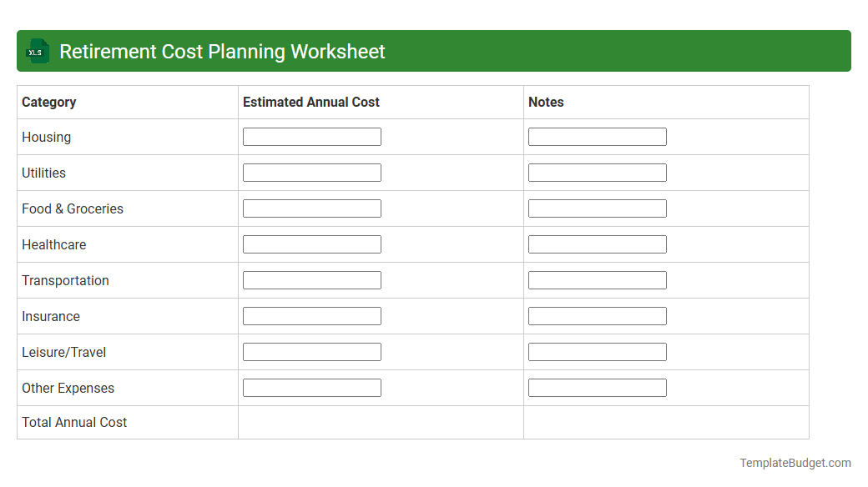Select the Category column header
868x487 pixels.
point(48,102)
